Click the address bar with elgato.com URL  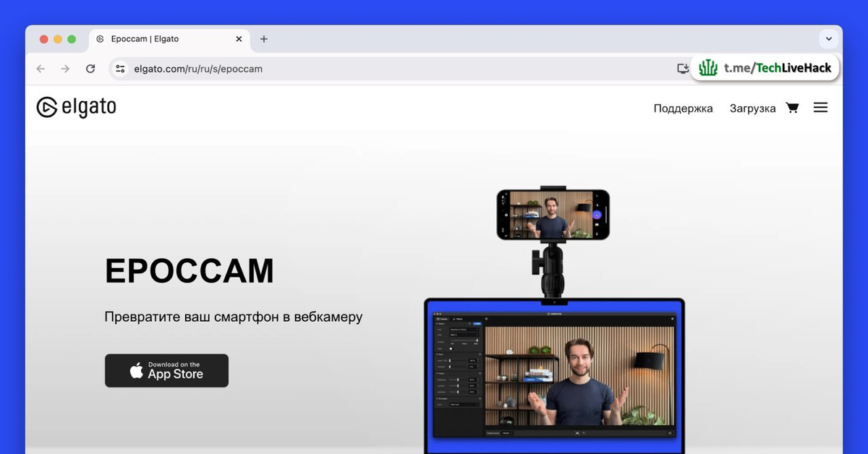[x=401, y=69]
